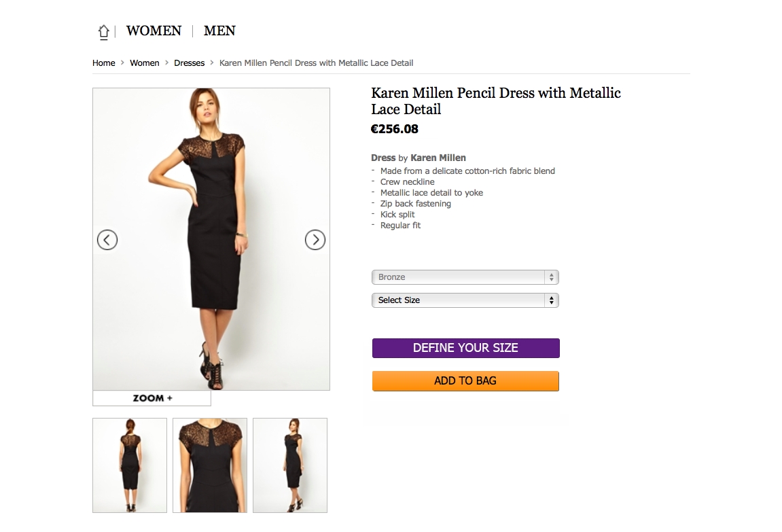Show the next product image arrow
The height and width of the screenshot is (532, 782).
click(x=315, y=240)
